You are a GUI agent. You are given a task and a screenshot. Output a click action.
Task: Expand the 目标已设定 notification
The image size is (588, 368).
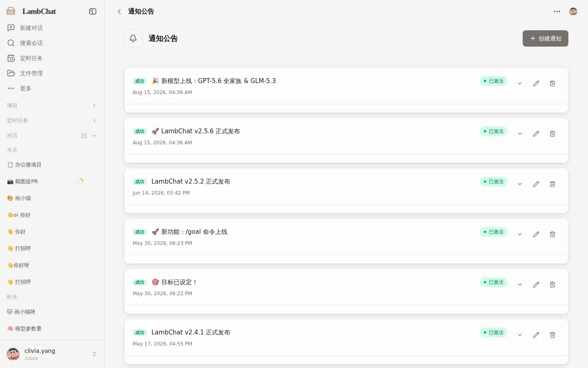click(520, 285)
